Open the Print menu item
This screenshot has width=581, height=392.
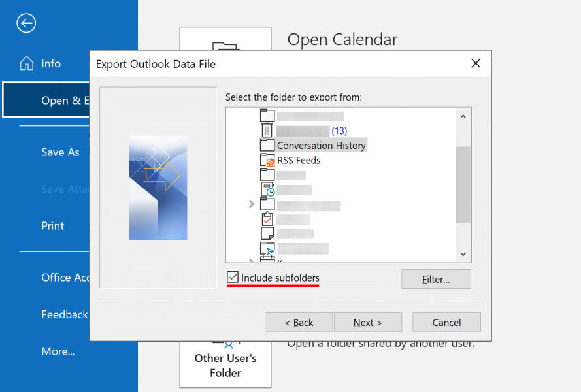pyautogui.click(x=52, y=225)
